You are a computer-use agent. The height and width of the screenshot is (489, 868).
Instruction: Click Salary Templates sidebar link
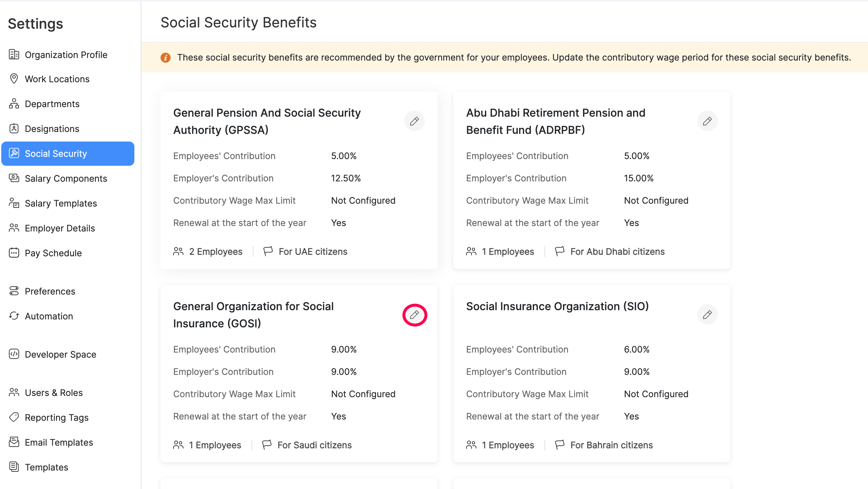(x=61, y=203)
